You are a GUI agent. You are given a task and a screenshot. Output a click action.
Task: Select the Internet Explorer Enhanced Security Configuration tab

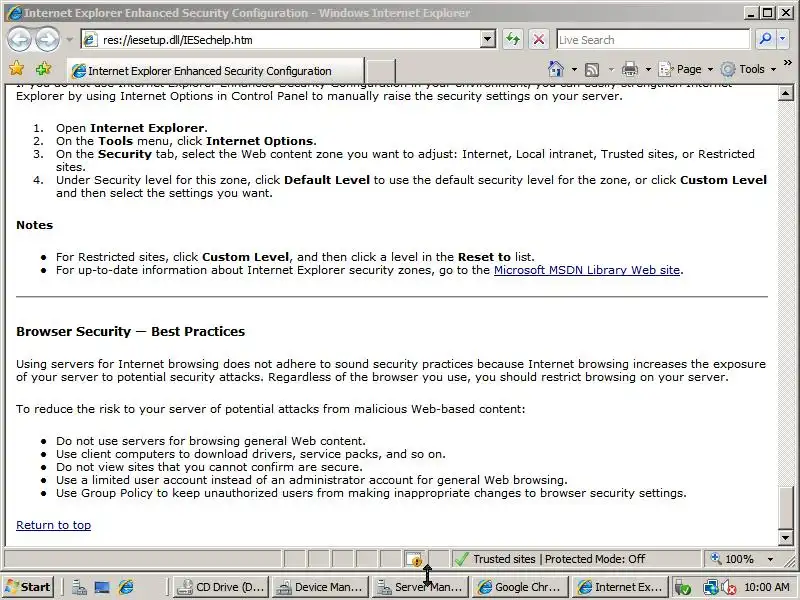(215, 70)
